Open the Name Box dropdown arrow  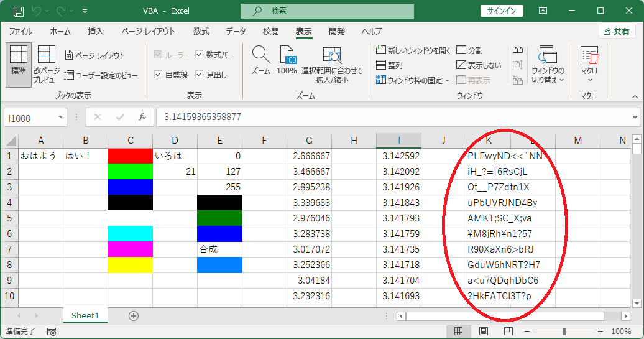(60, 118)
